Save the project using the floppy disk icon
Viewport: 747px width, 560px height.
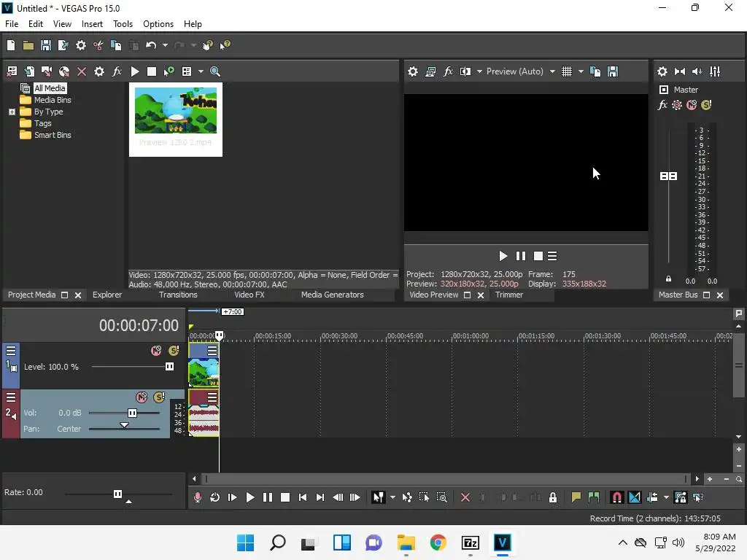point(46,45)
